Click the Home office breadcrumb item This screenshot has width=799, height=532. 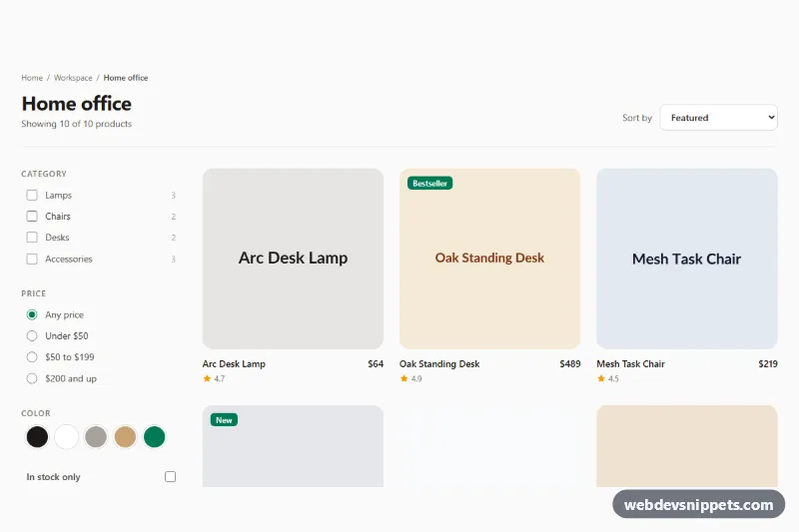pyautogui.click(x=126, y=78)
